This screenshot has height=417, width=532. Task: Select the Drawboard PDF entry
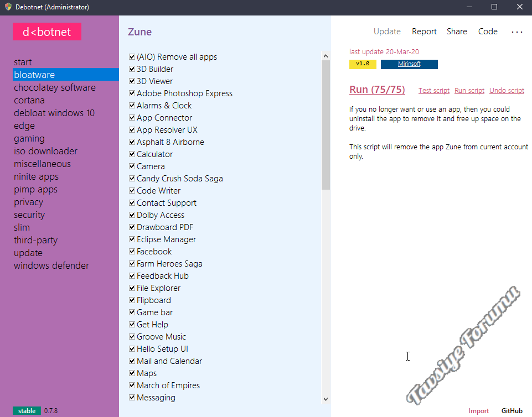(x=165, y=227)
